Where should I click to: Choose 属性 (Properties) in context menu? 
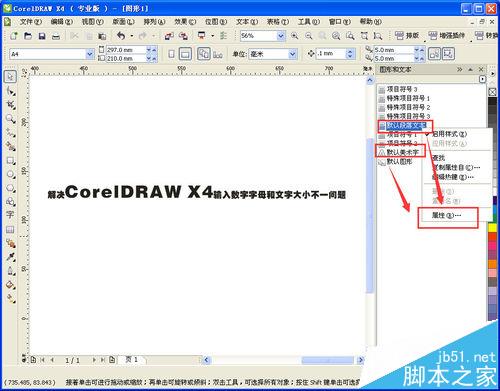point(447,216)
